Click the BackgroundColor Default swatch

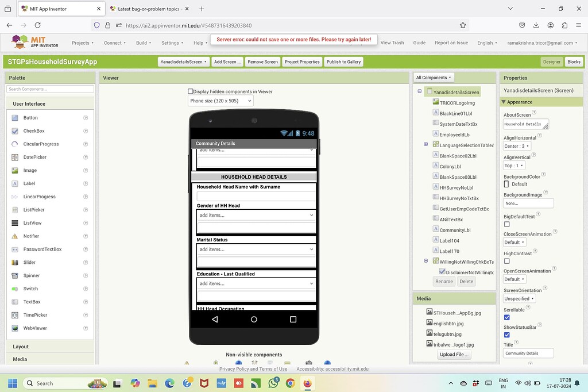[x=506, y=184]
